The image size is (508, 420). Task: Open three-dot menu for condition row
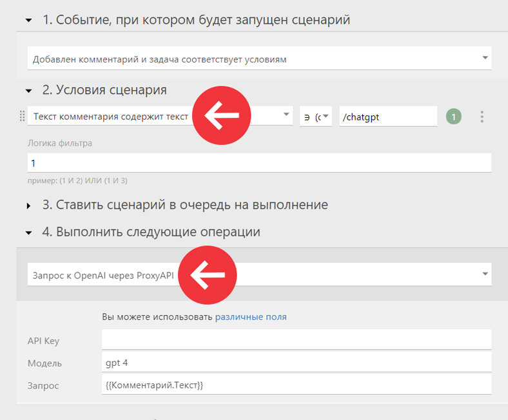(x=482, y=117)
